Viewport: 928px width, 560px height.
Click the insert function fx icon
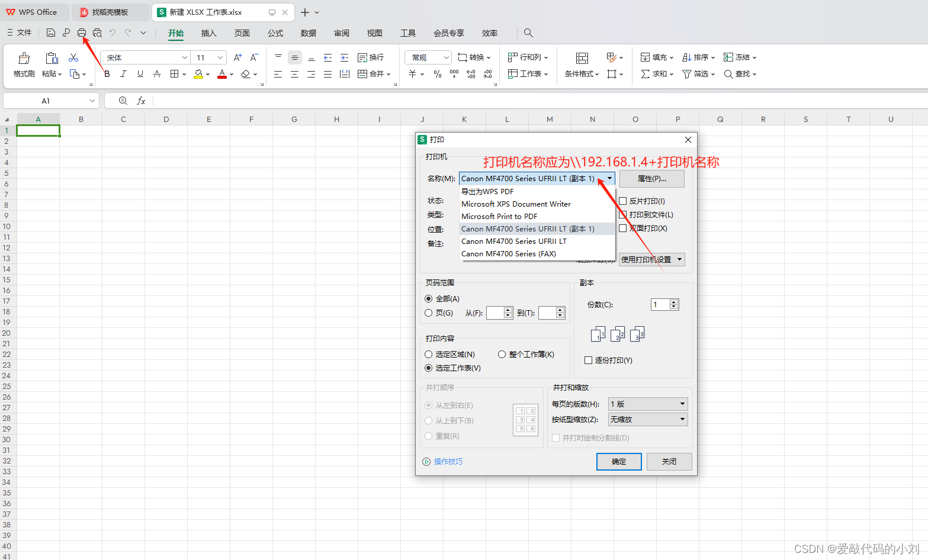point(141,101)
